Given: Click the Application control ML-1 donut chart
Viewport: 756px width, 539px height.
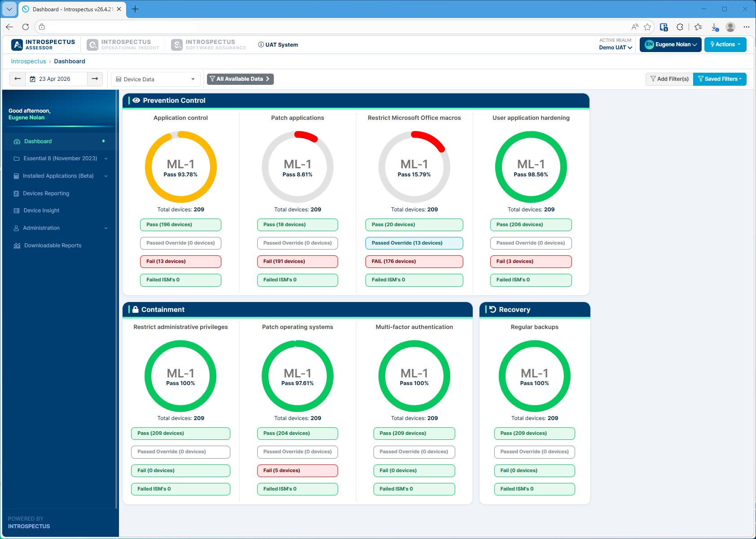Looking at the screenshot, I should coord(180,167).
